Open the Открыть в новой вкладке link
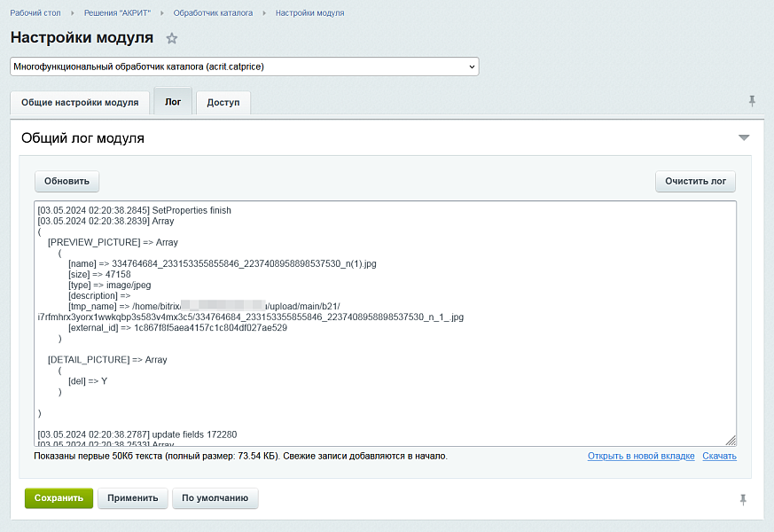Viewport: 774px width, 532px height. pos(641,456)
